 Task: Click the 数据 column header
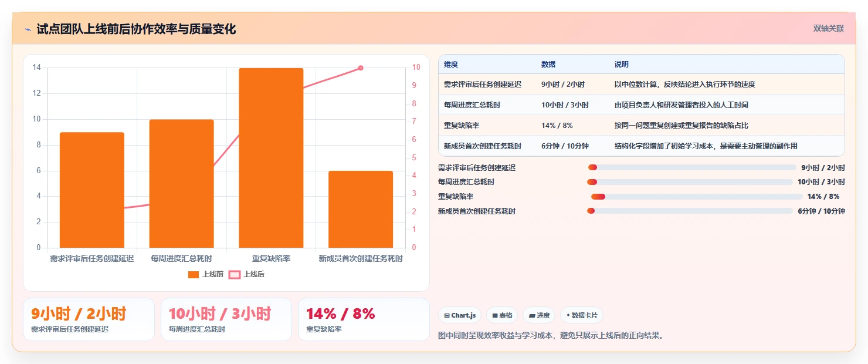pos(548,65)
